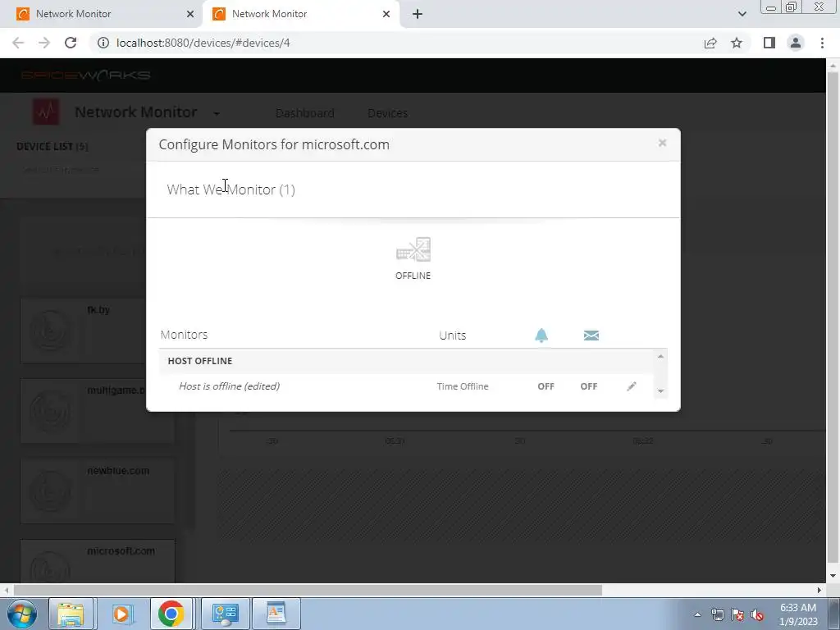The height and width of the screenshot is (630, 840).
Task: Open the control panel taskbar icon
Action: coord(226,614)
